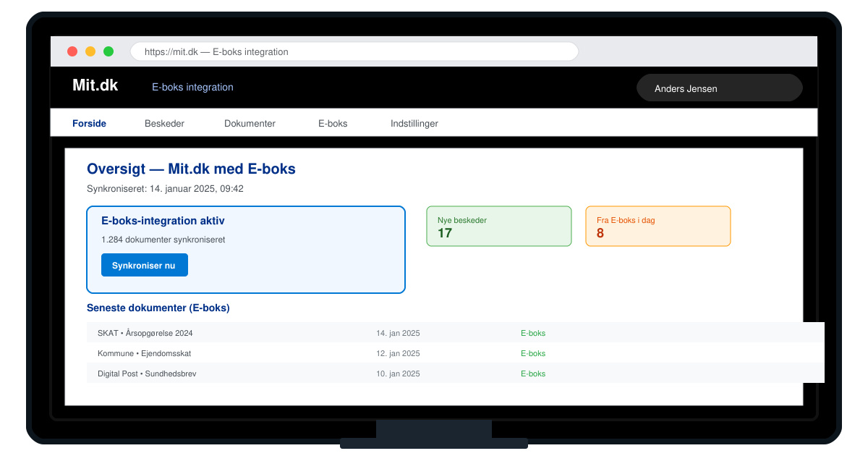The image size is (868, 456).
Task: Open the Anders Jensen user menu
Action: (x=720, y=88)
